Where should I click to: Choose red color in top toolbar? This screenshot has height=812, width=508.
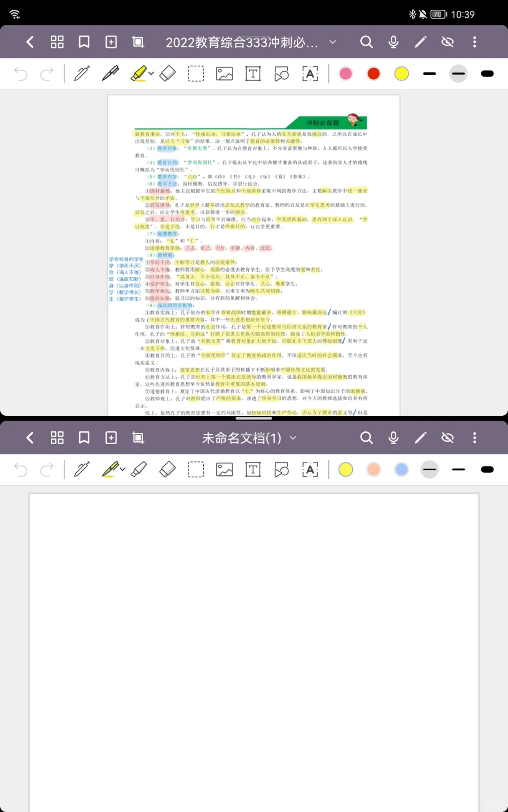tap(374, 74)
